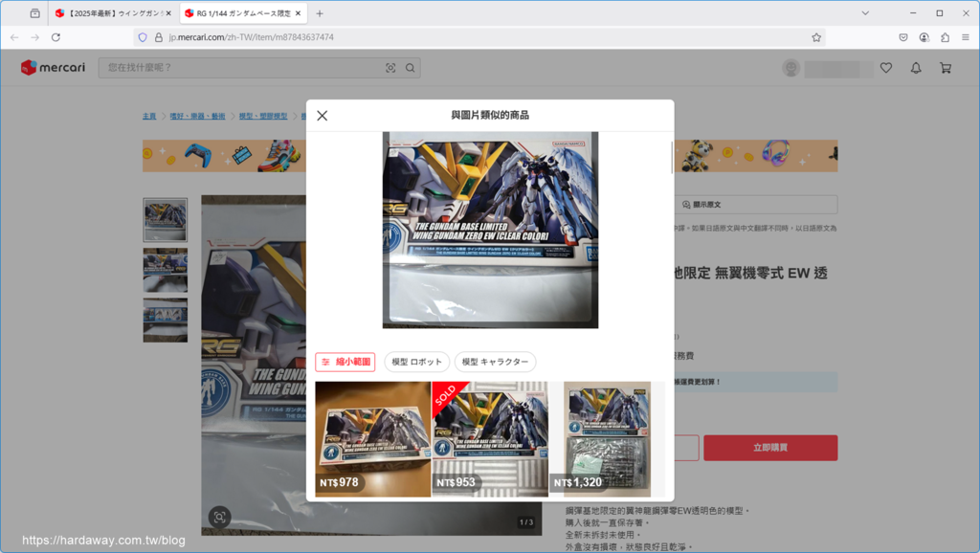Screen dimensions: 980x553
Task: Close the RG 1/144 tab
Action: coord(299,13)
